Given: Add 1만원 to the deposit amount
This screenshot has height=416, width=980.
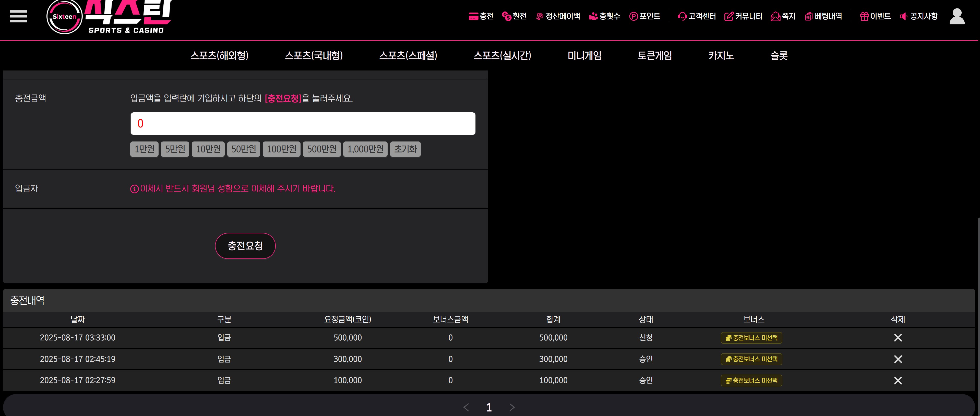Looking at the screenshot, I should (x=144, y=149).
